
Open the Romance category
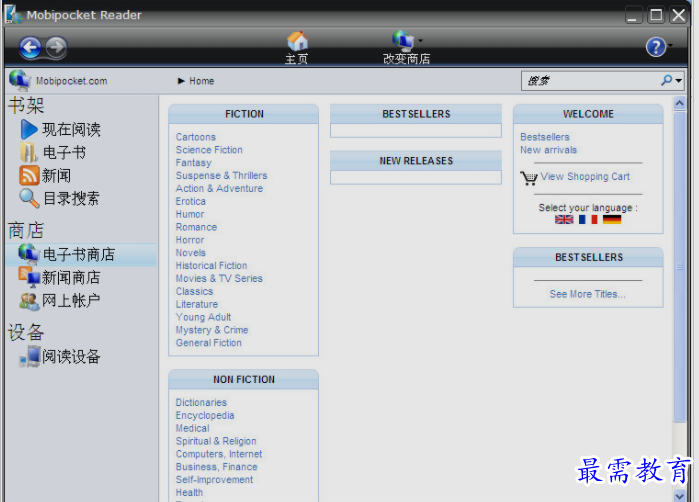pos(196,227)
